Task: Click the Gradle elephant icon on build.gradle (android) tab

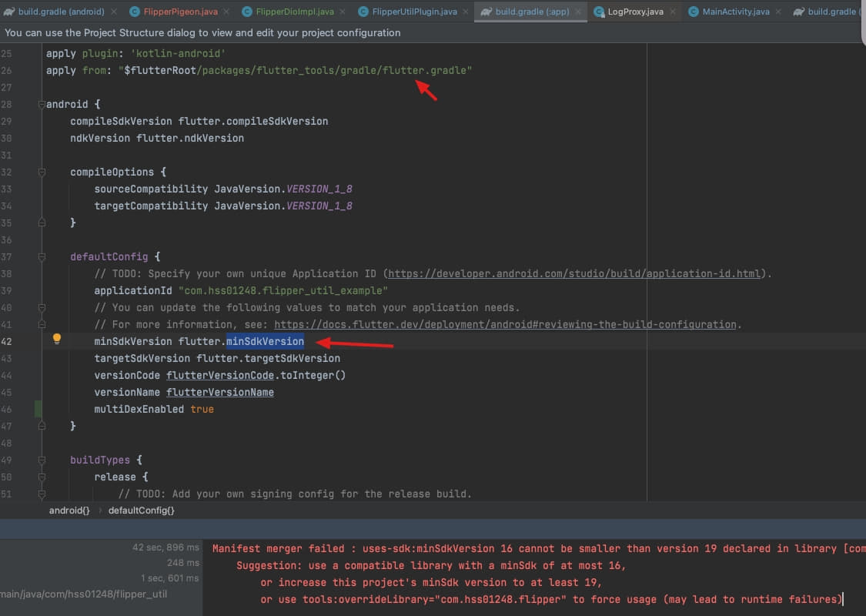Action: tap(8, 12)
